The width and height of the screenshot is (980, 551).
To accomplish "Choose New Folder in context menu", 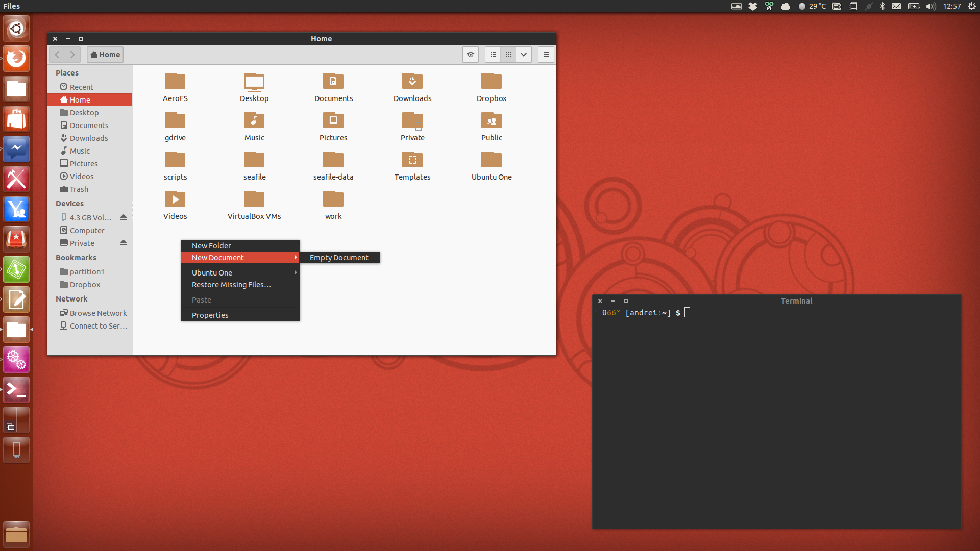I will point(240,246).
